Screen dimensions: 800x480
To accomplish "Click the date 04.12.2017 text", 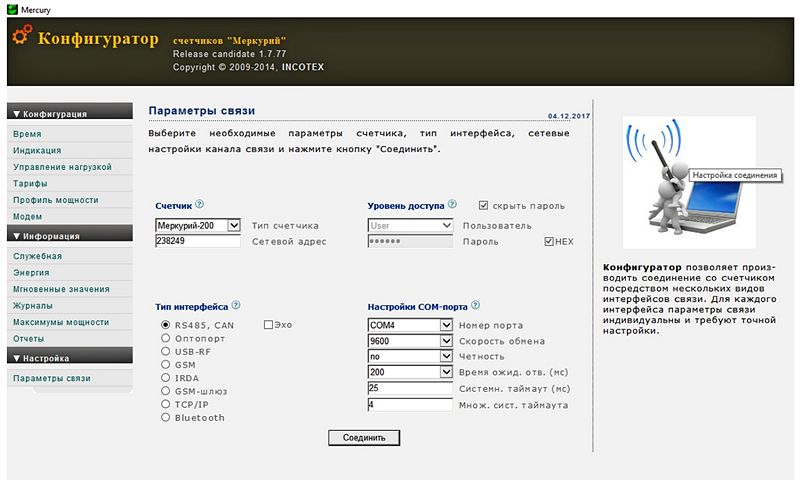I will 569,116.
